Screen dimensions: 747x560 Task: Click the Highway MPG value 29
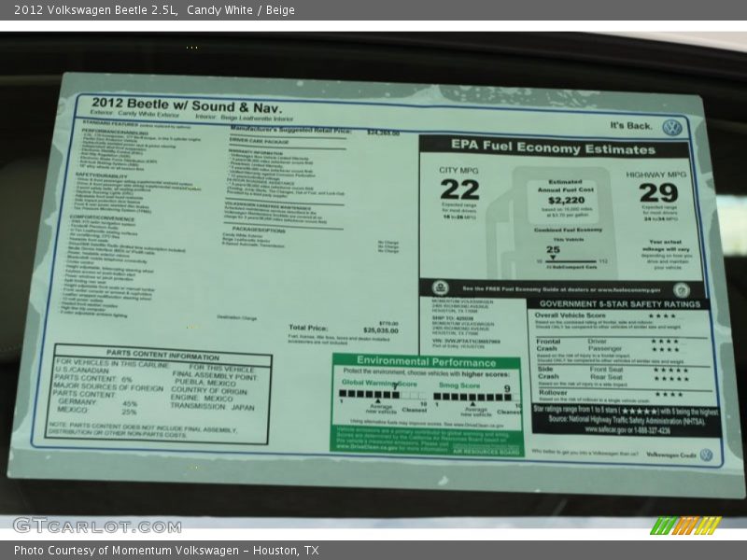click(658, 193)
